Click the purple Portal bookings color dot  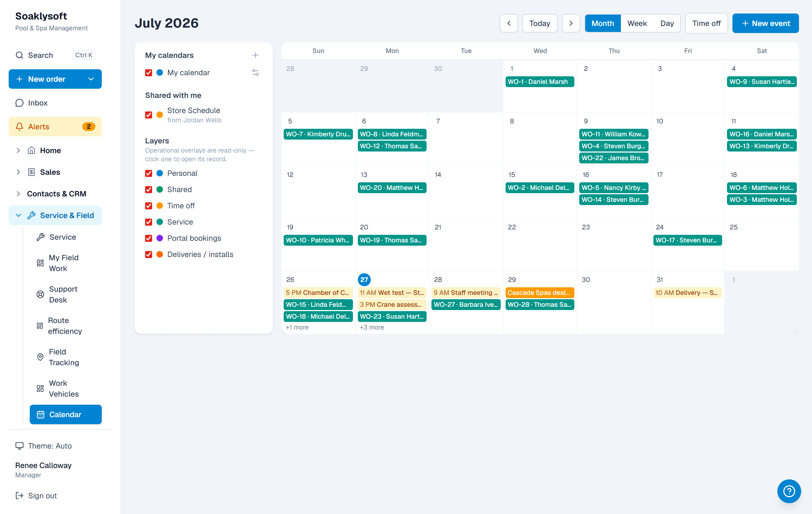(160, 238)
